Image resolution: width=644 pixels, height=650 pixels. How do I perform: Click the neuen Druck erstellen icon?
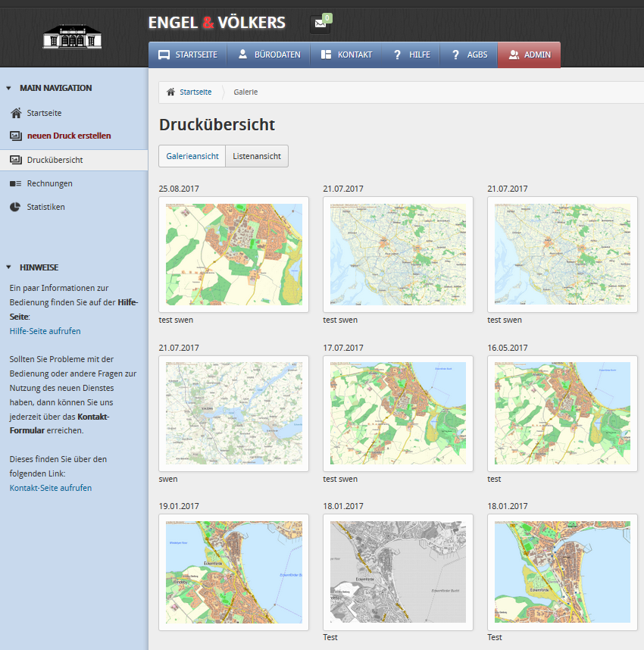pyautogui.click(x=16, y=136)
